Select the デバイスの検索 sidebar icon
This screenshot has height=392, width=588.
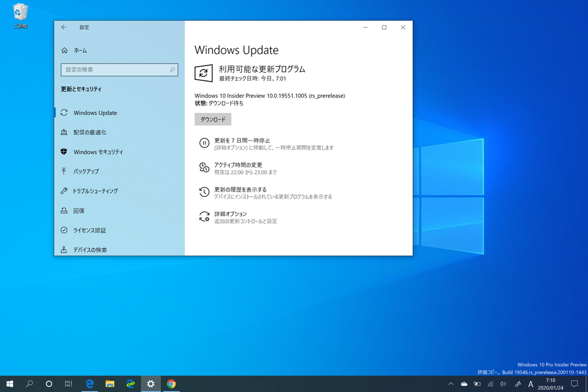(x=64, y=250)
